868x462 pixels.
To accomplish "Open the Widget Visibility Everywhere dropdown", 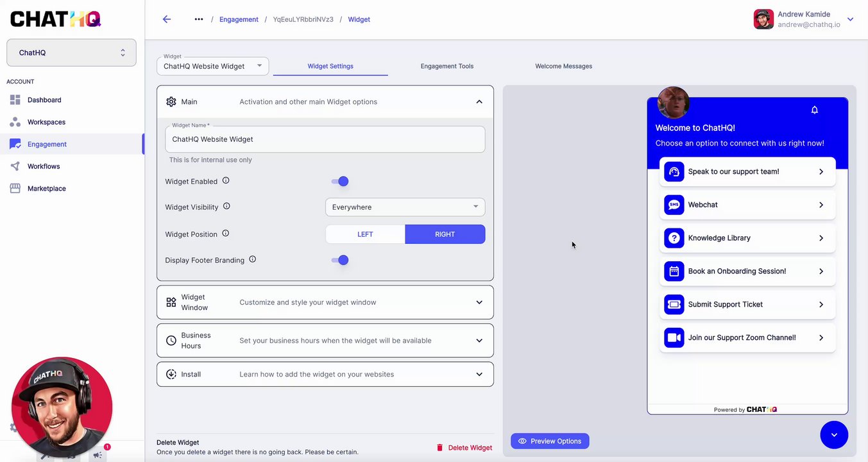I will click(405, 207).
